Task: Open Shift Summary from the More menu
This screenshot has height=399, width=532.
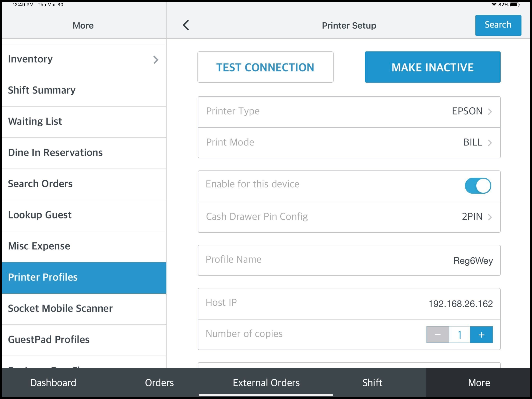Action: pos(84,90)
